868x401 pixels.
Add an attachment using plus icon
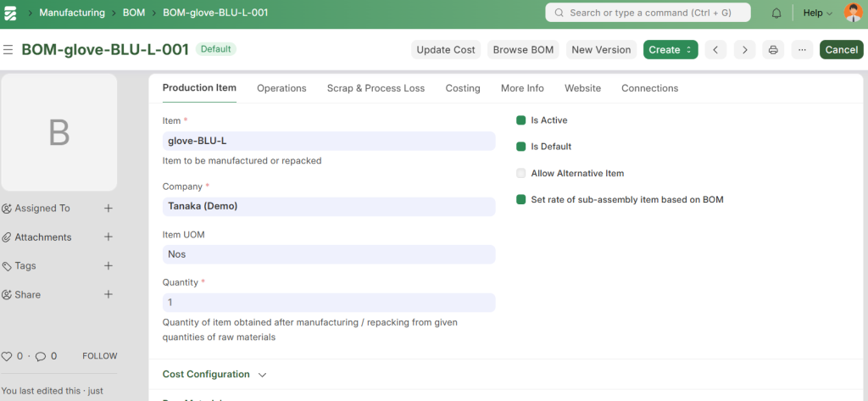(108, 237)
